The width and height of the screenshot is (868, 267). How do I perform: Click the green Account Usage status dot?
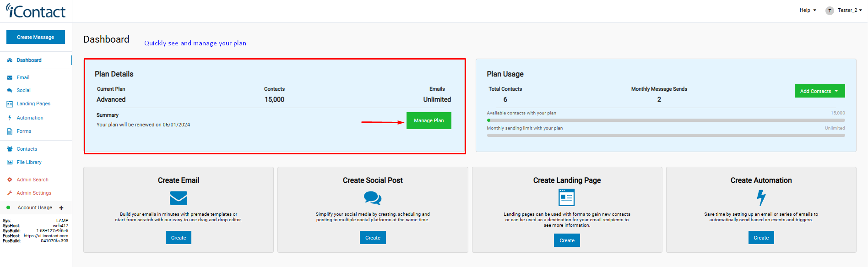(8, 207)
